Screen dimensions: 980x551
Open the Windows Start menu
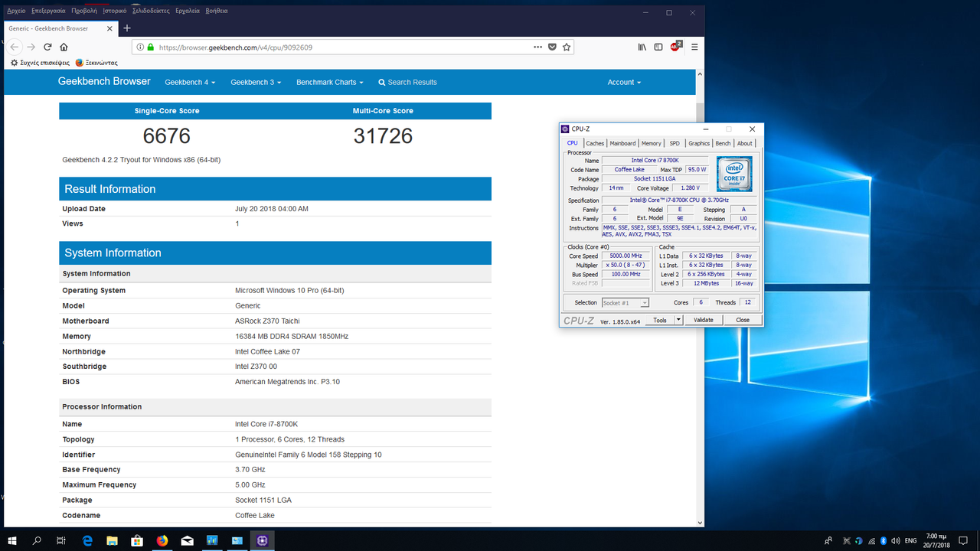(12, 540)
